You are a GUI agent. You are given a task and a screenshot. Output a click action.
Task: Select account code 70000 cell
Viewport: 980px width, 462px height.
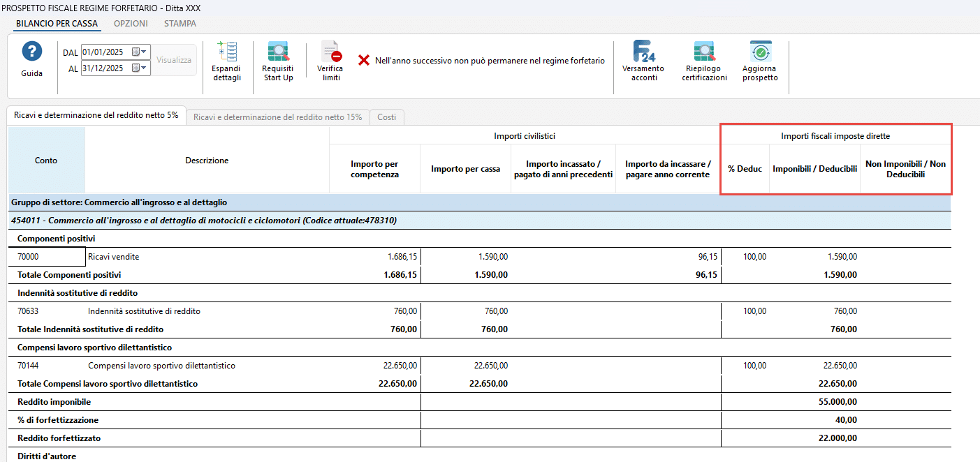[x=46, y=257]
